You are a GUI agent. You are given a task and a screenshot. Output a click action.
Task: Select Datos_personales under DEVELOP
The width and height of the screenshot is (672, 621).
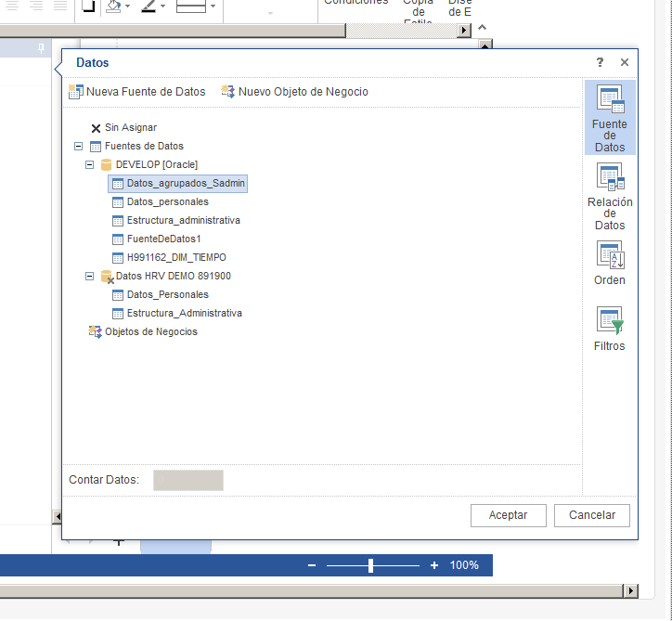tap(161, 201)
